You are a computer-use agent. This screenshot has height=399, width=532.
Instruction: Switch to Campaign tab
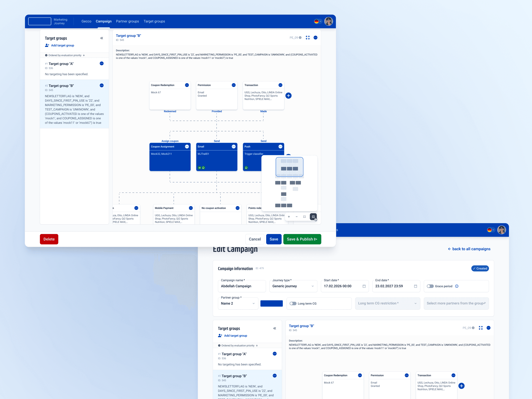pos(104,21)
